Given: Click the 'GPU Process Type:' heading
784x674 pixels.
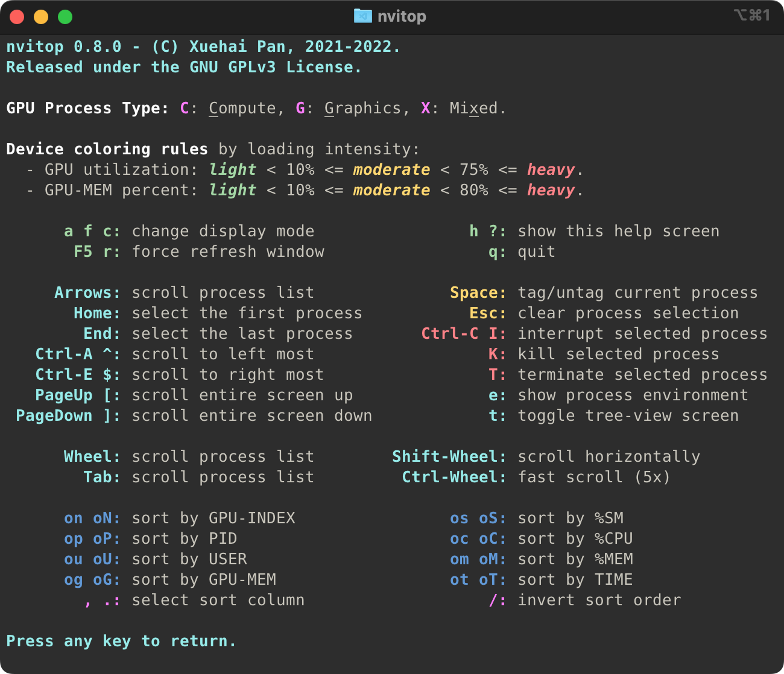Looking at the screenshot, I should (x=87, y=108).
